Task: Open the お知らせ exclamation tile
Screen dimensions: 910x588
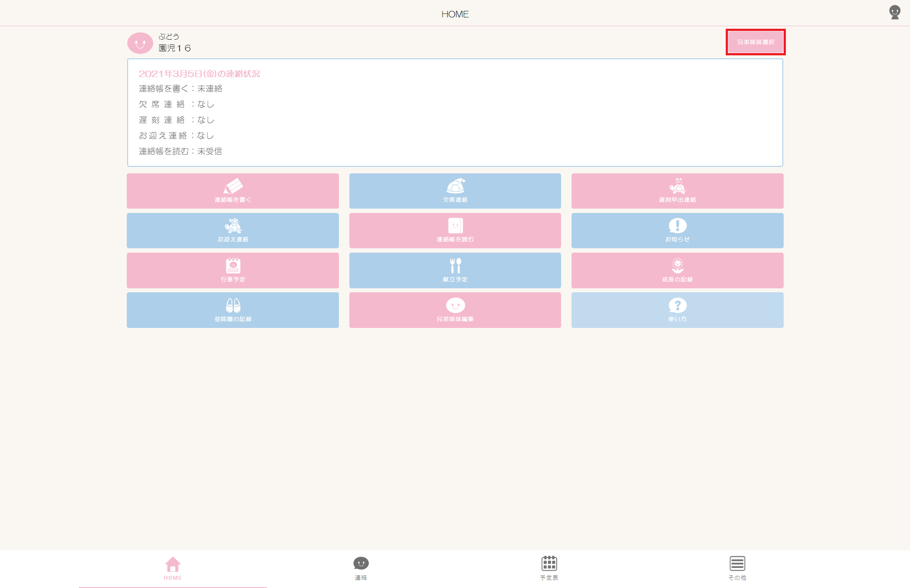Action: (677, 230)
